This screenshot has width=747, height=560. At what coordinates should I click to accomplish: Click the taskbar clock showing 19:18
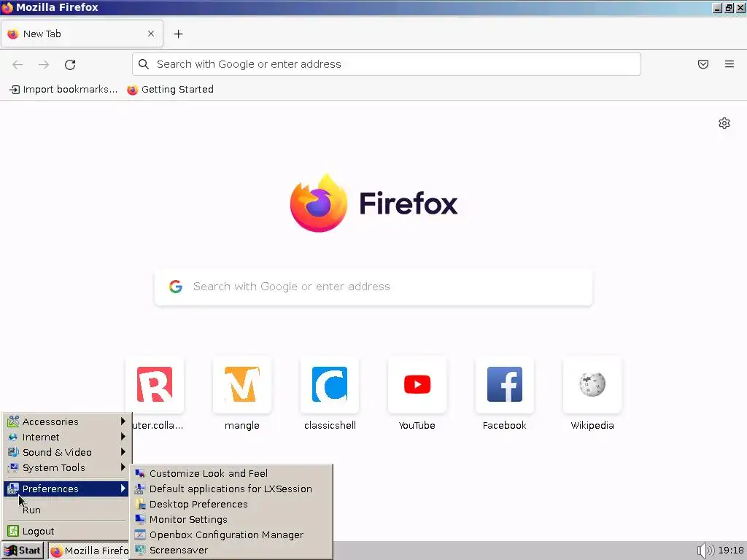(731, 551)
